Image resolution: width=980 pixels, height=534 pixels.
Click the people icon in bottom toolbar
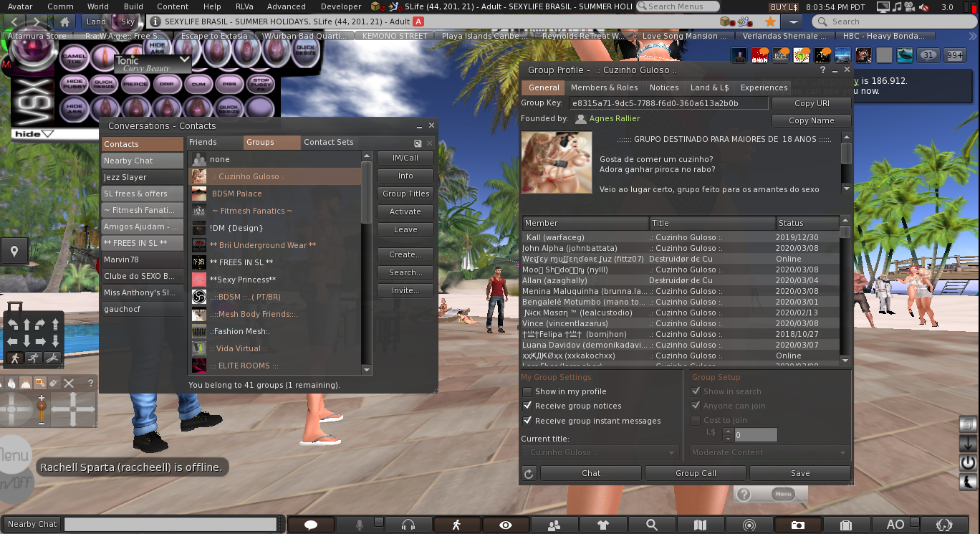[554, 525]
